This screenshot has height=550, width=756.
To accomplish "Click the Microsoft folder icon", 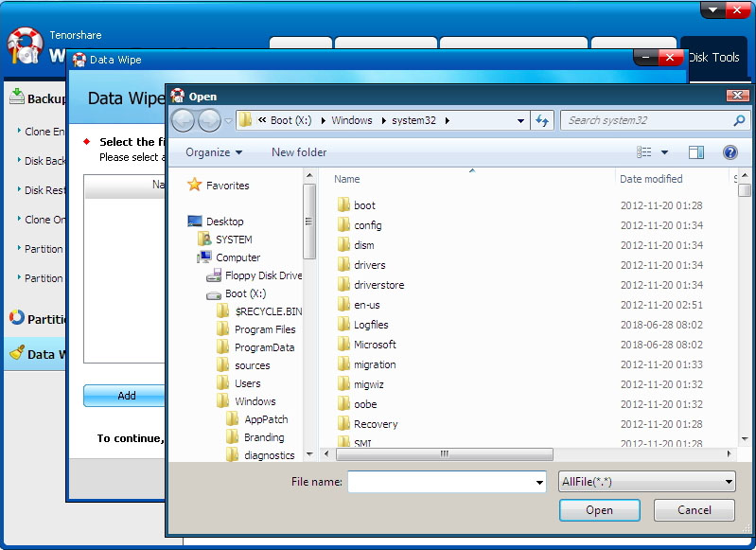I will [x=343, y=344].
